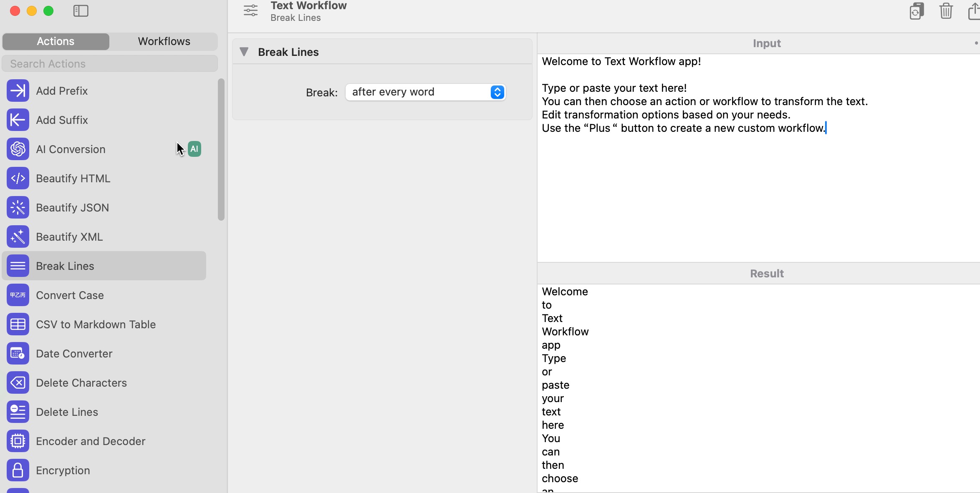Image resolution: width=980 pixels, height=493 pixels.
Task: Click the Date Converter calendar icon
Action: pyautogui.click(x=18, y=353)
